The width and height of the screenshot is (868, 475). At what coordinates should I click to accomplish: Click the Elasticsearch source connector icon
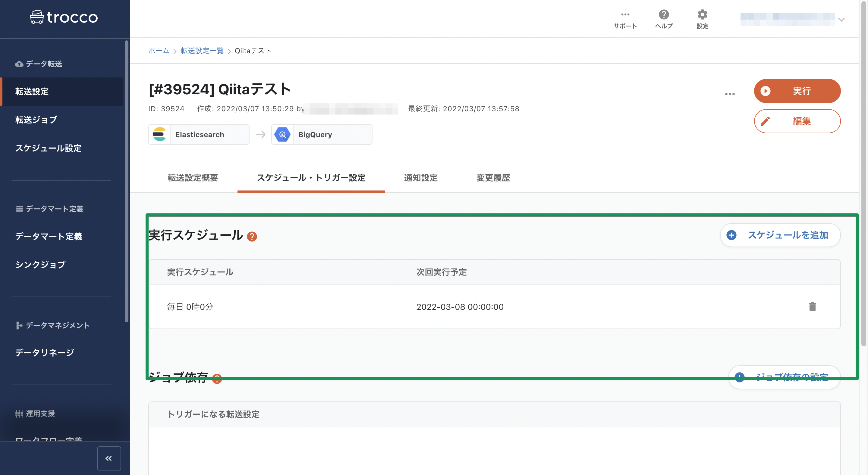(160, 134)
